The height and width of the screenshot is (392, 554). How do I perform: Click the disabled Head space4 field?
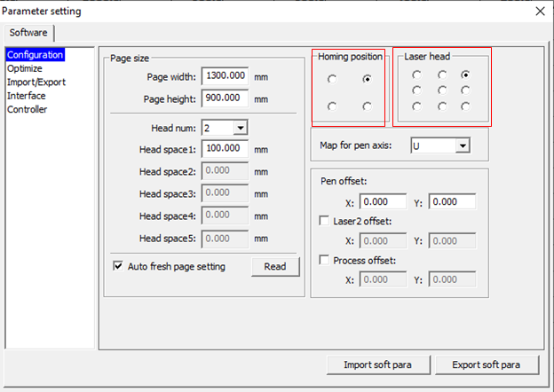[225, 215]
